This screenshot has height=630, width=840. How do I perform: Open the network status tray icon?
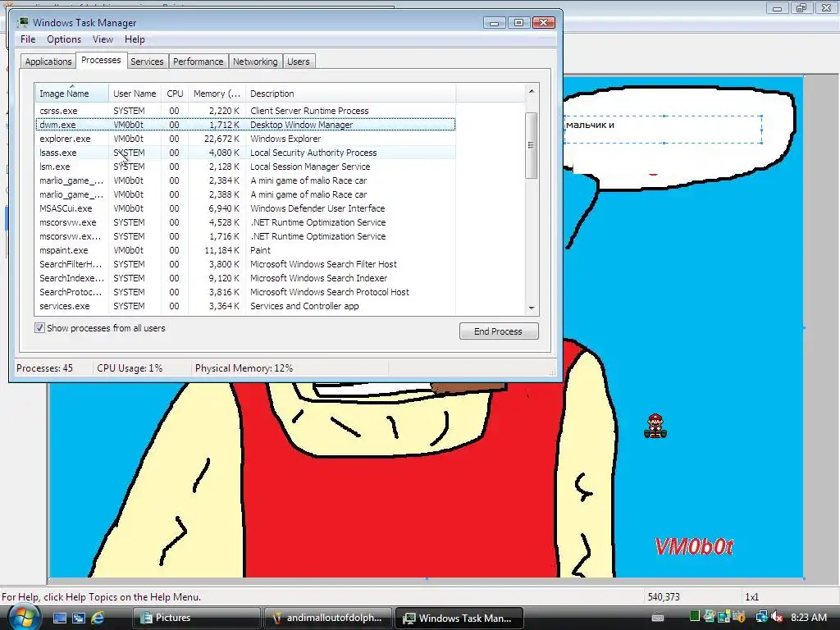pos(761,617)
